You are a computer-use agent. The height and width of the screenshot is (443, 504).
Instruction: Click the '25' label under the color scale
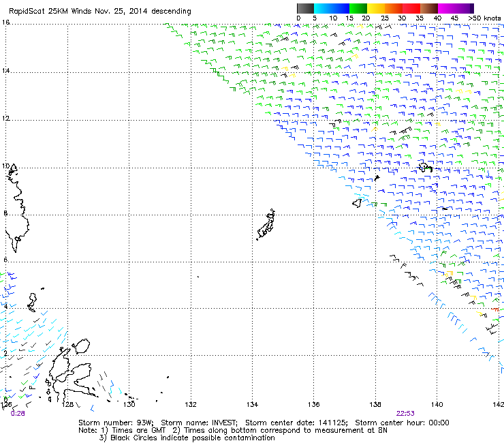point(384,18)
